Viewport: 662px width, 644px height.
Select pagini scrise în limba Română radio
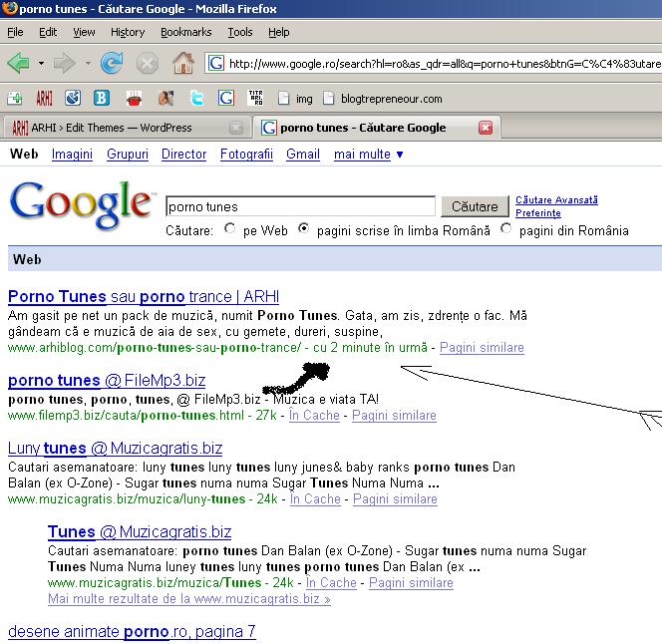[303, 228]
